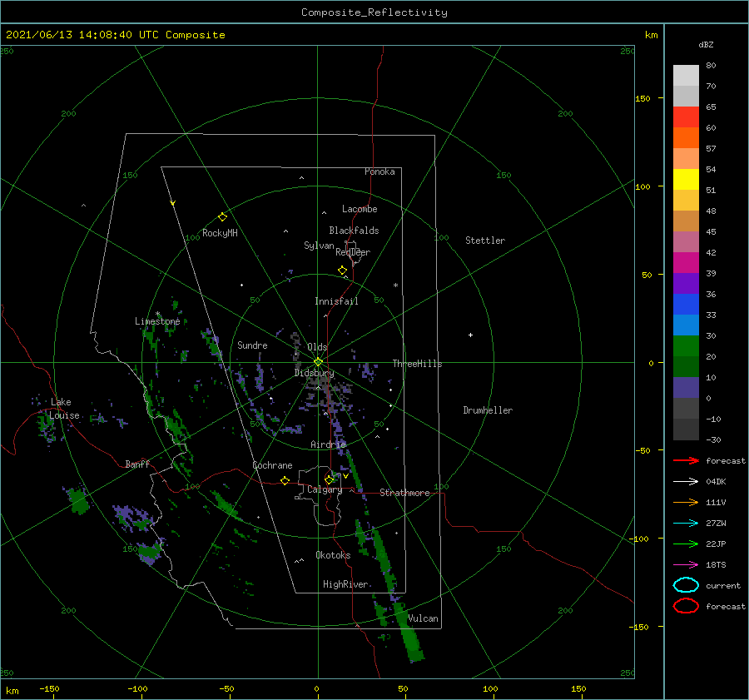Click the Lacombe city label
The image size is (749, 700).
(x=360, y=209)
